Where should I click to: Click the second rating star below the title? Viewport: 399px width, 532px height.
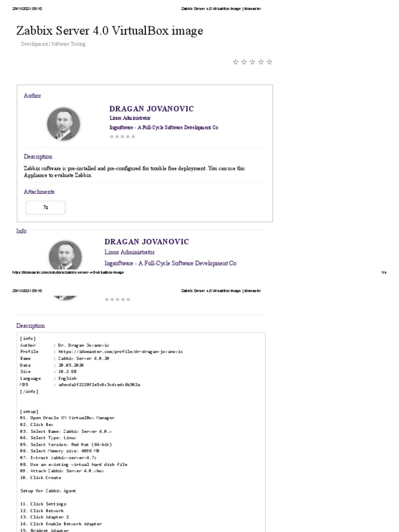[244, 62]
